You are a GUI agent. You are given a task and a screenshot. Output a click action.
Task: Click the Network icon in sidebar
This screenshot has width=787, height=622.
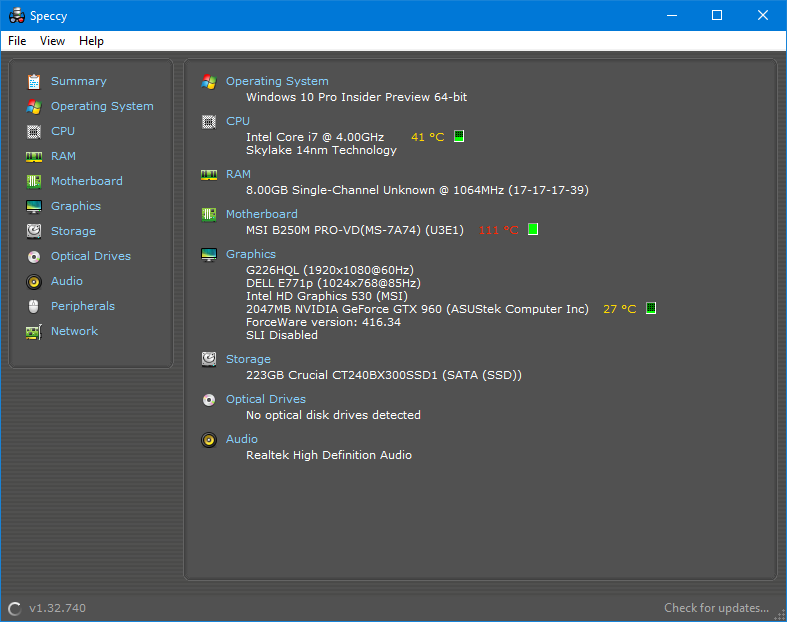click(34, 331)
